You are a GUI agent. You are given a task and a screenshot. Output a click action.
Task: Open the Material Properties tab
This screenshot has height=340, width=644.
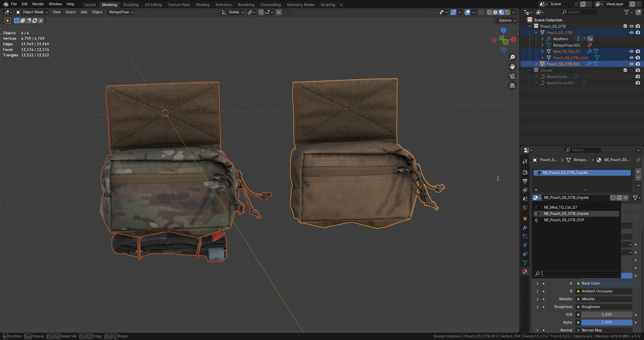point(525,271)
